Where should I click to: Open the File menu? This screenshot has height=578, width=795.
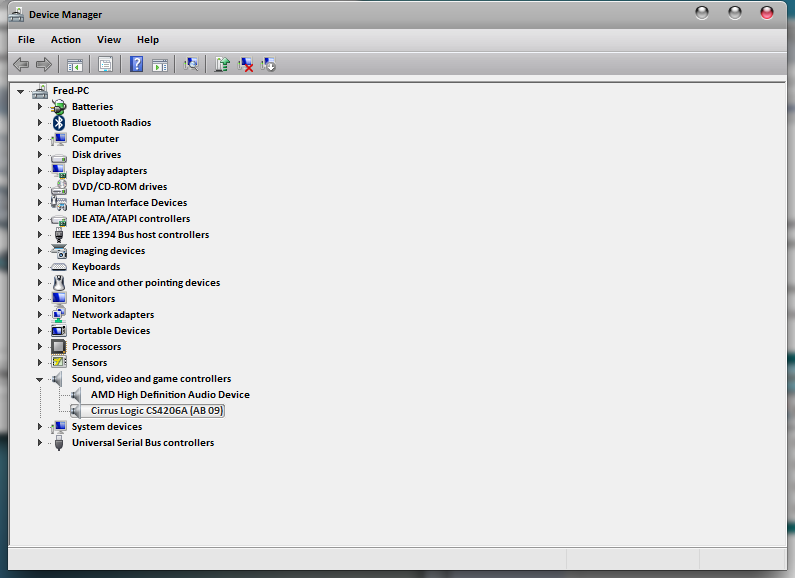click(26, 40)
